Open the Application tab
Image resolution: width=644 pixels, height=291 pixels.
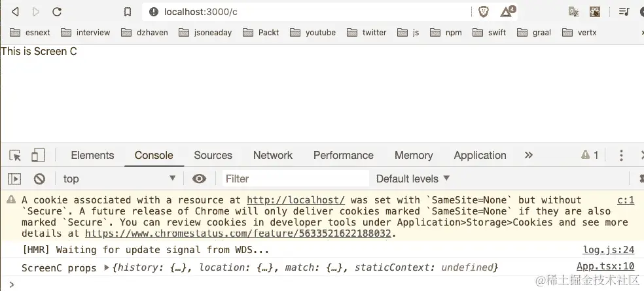click(480, 155)
